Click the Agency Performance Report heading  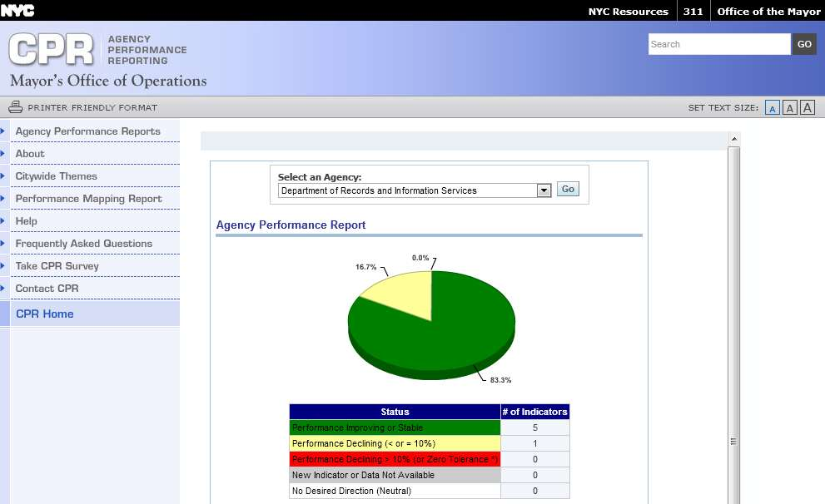(x=291, y=225)
